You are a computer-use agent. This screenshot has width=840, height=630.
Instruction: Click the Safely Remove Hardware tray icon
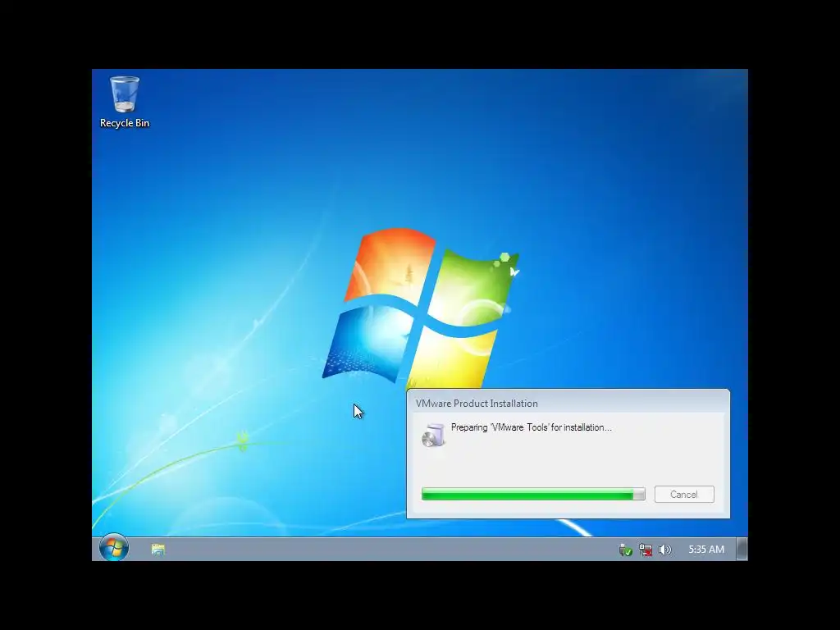click(x=625, y=550)
